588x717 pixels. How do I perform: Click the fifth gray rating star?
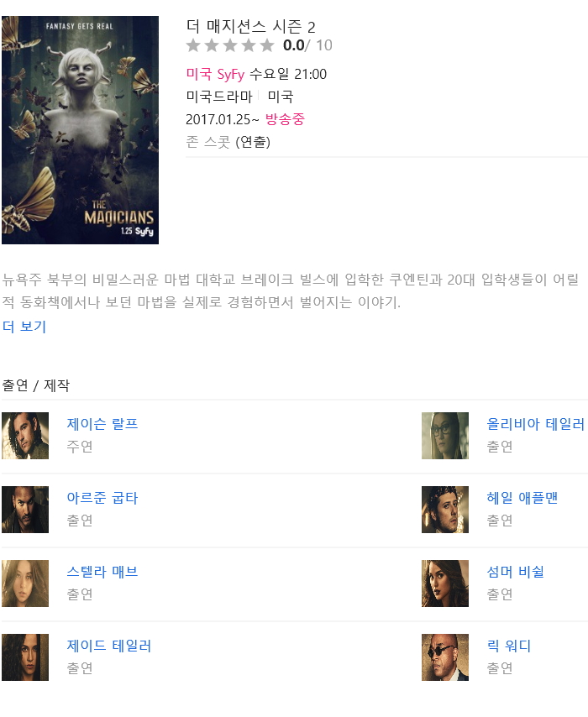267,45
